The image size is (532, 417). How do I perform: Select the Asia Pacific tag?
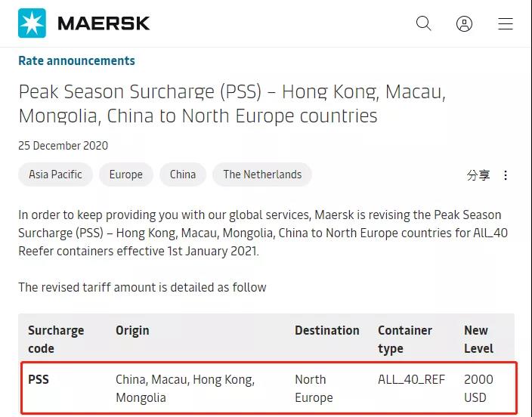click(55, 175)
